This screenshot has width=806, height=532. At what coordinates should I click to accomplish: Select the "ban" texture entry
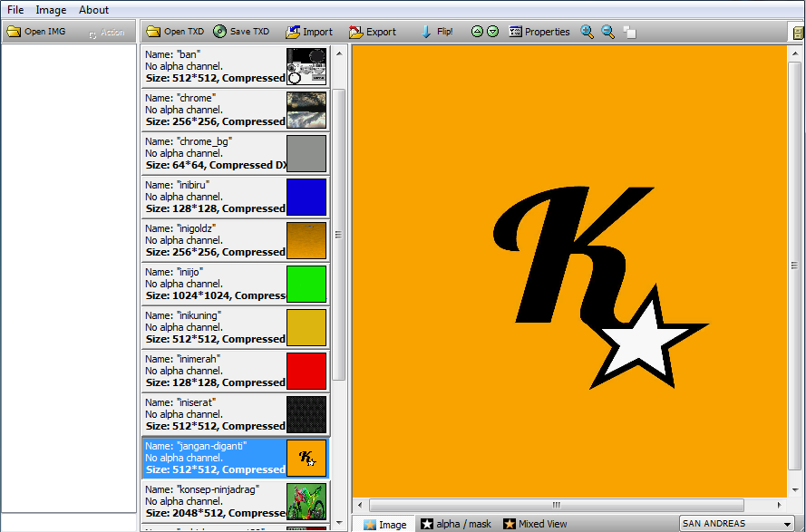tap(236, 66)
